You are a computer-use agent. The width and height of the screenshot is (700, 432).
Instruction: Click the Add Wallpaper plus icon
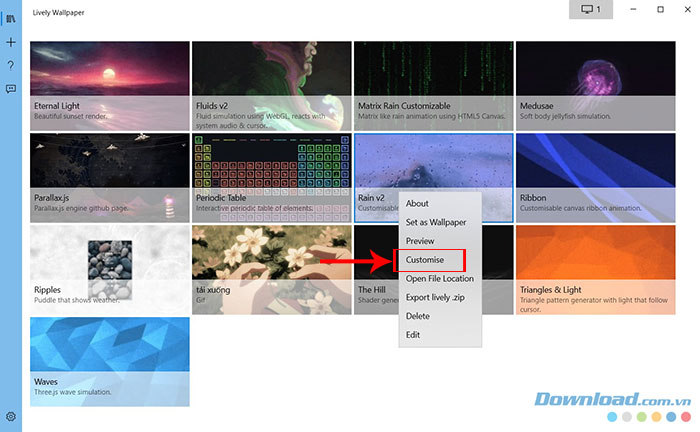[x=11, y=42]
